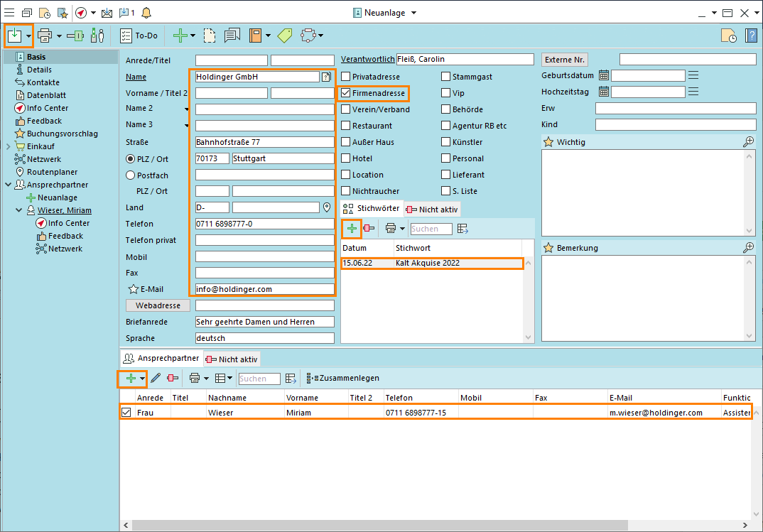Click the Externe Nr. button
This screenshot has height=532, width=763.
point(565,60)
